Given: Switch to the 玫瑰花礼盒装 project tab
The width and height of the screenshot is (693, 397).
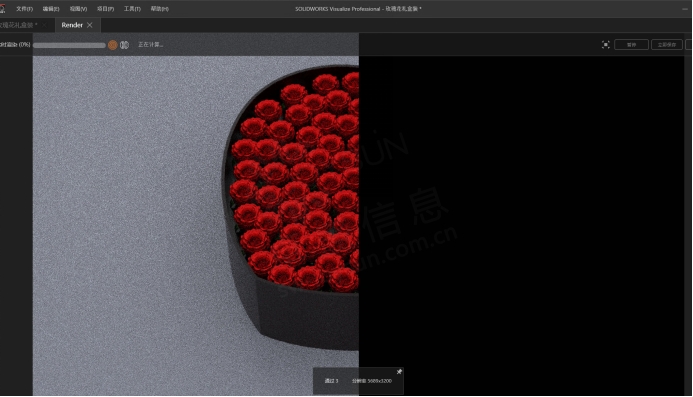Looking at the screenshot, I should [x=19, y=25].
